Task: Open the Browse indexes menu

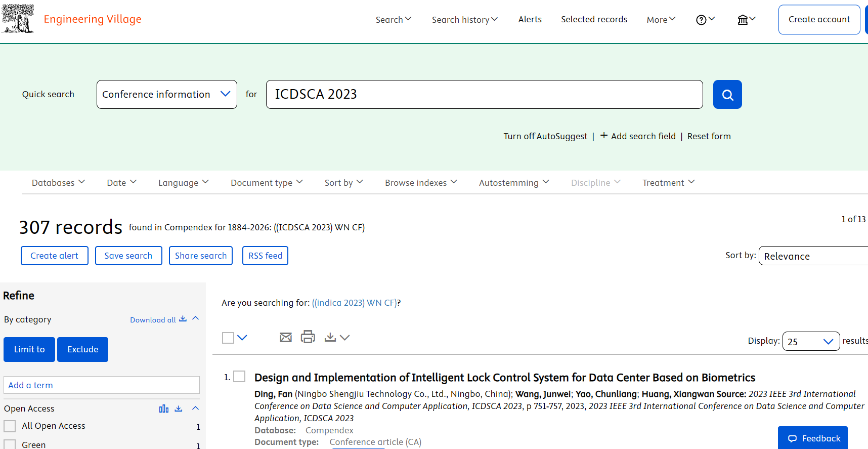Action: (x=421, y=183)
